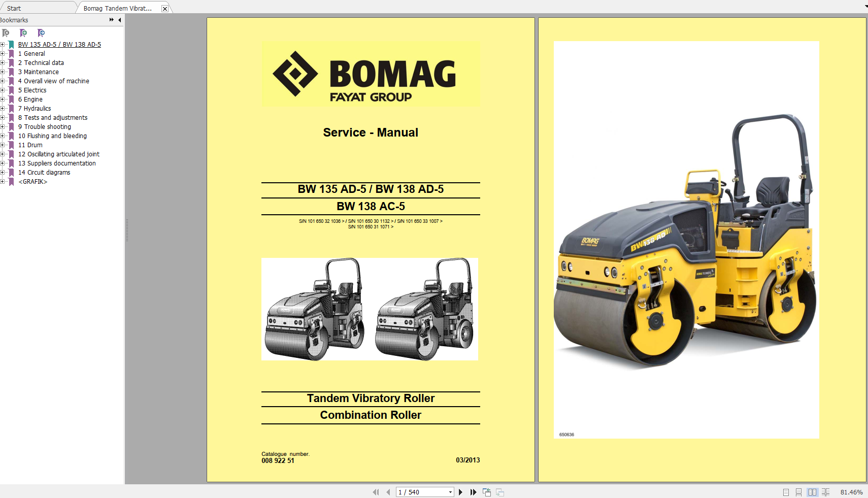The width and height of the screenshot is (868, 498).
Task: Expand the 1 General bookmark node
Action: coord(2,54)
